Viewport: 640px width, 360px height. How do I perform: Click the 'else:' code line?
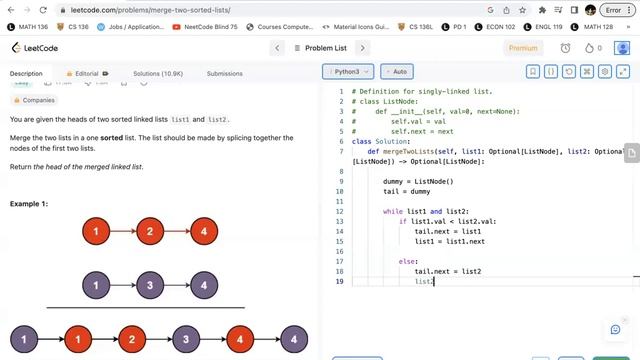click(x=408, y=261)
